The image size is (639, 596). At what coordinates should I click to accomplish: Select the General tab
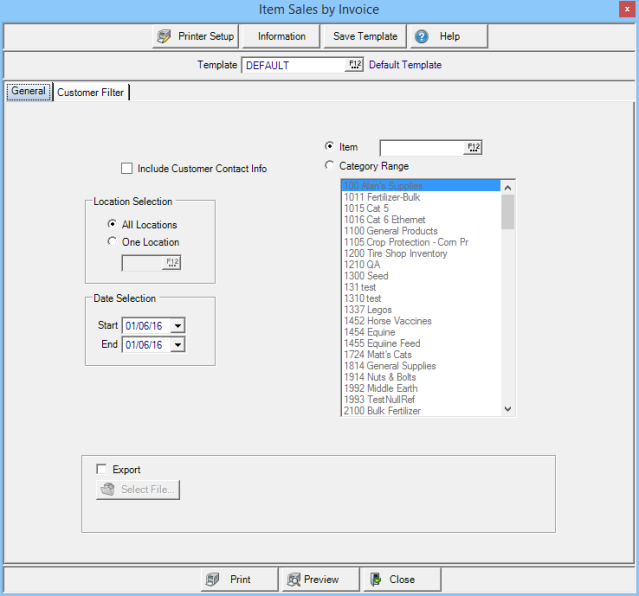point(28,92)
